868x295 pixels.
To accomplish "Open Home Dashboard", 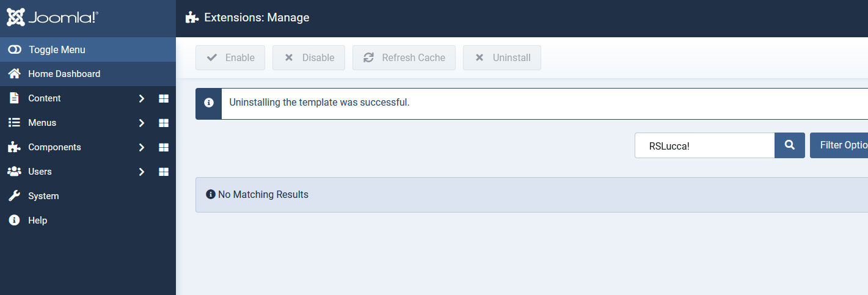I will 64,74.
